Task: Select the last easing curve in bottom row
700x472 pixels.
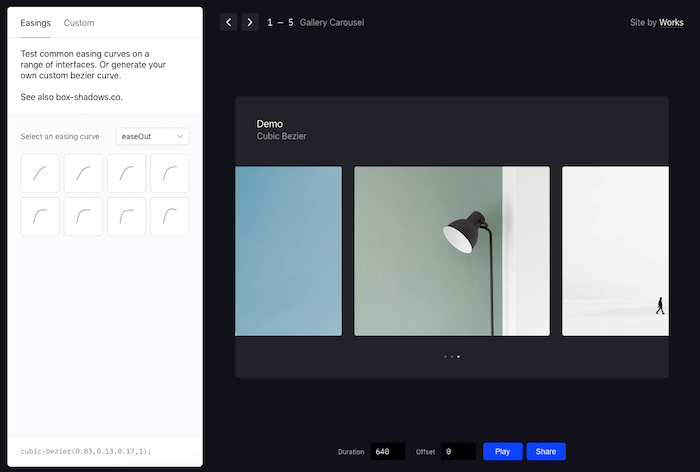Action: pyautogui.click(x=170, y=216)
